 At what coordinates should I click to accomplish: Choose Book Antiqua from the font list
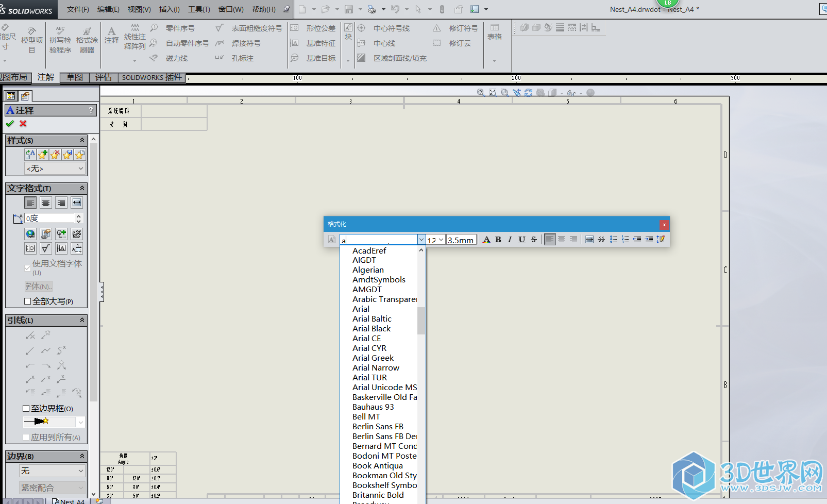378,466
